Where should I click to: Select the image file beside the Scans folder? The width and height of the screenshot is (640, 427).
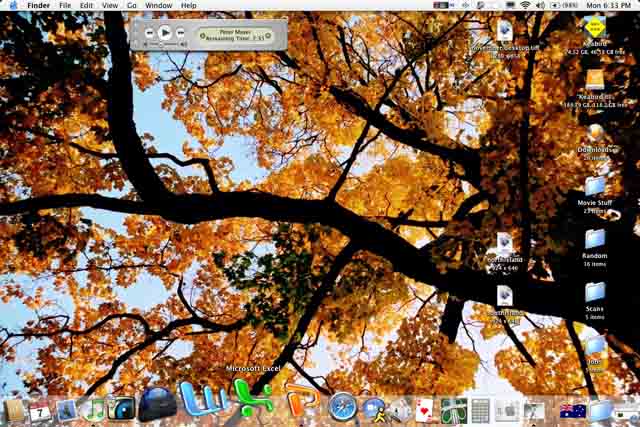pos(505,296)
